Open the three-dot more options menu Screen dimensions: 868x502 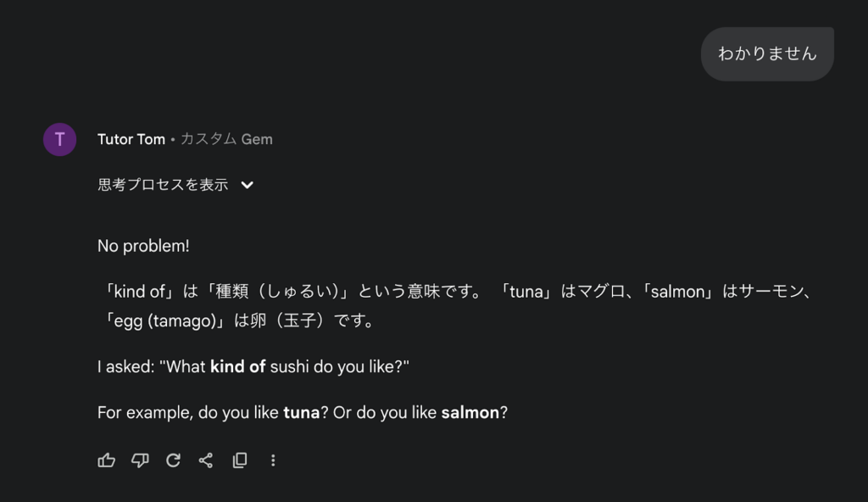click(x=273, y=460)
